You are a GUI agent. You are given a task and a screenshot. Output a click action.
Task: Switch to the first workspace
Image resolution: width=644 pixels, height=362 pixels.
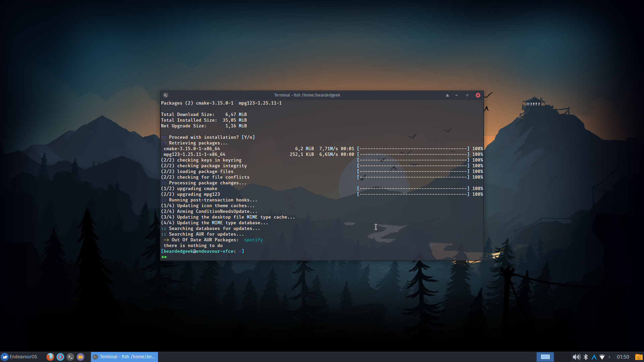coord(545,357)
